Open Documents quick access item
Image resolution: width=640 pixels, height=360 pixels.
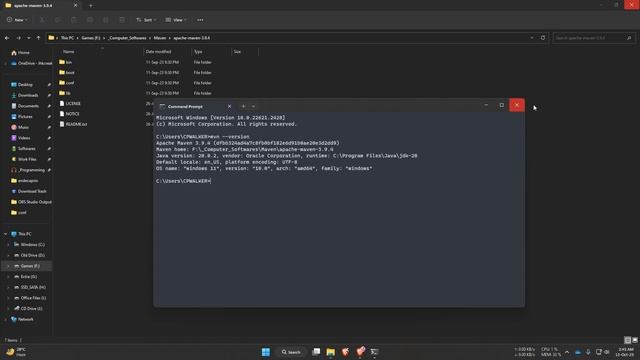(x=28, y=106)
